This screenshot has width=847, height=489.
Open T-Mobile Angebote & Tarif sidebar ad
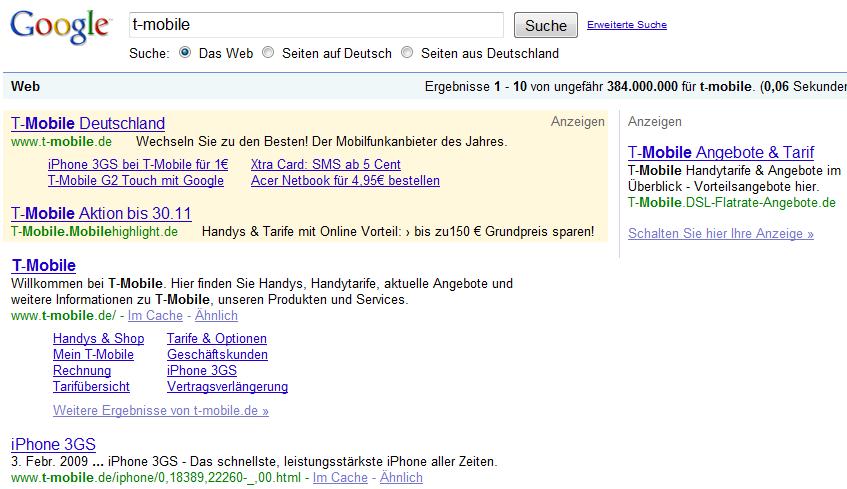721,152
